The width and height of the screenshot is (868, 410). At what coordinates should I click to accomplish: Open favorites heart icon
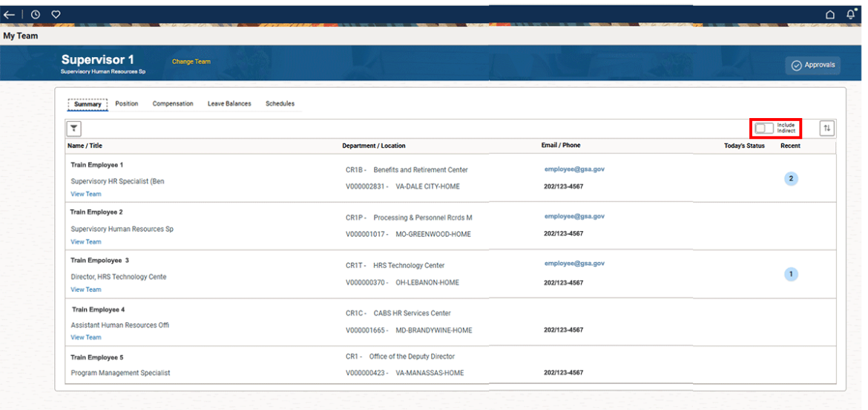coord(56,14)
